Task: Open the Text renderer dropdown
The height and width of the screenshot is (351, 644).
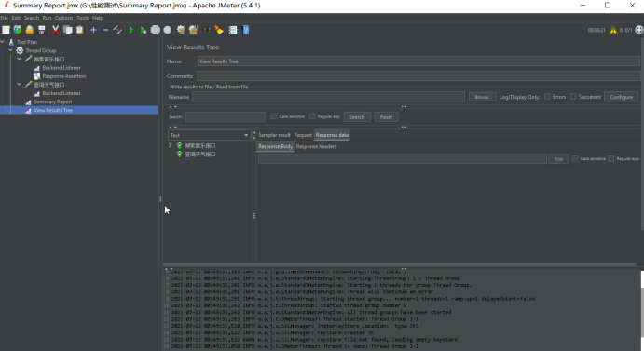Action: click(x=209, y=135)
